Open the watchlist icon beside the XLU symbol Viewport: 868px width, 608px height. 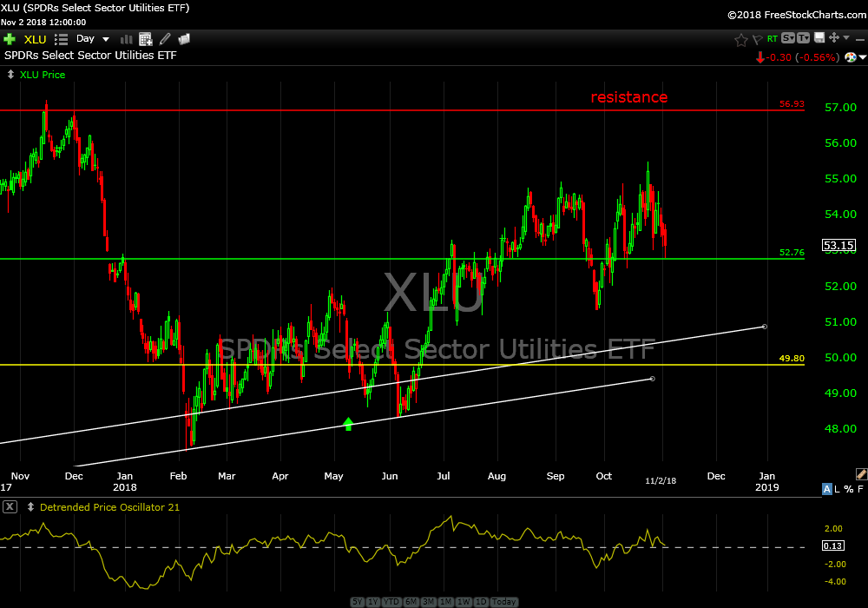(x=61, y=39)
